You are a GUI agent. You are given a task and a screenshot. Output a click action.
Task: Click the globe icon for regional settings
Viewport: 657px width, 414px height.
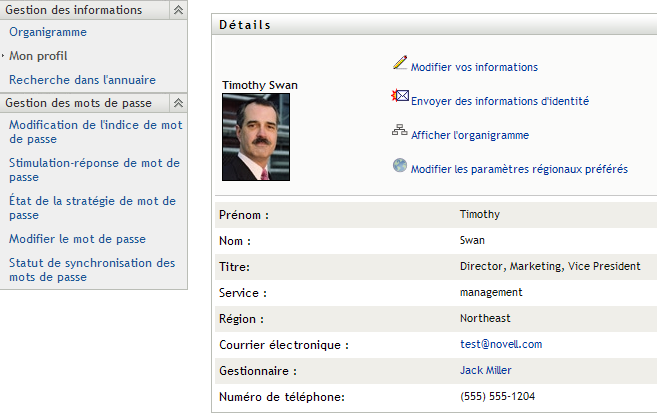pyautogui.click(x=400, y=166)
